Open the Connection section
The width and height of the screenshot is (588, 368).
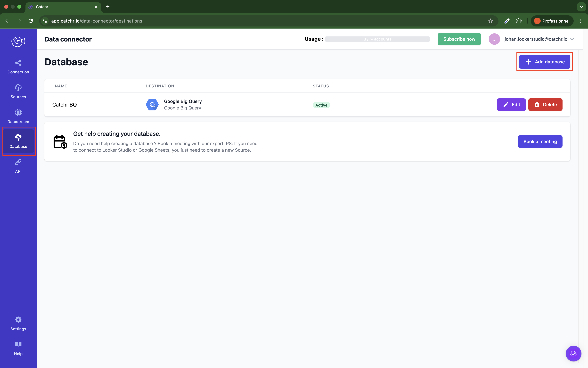click(18, 67)
